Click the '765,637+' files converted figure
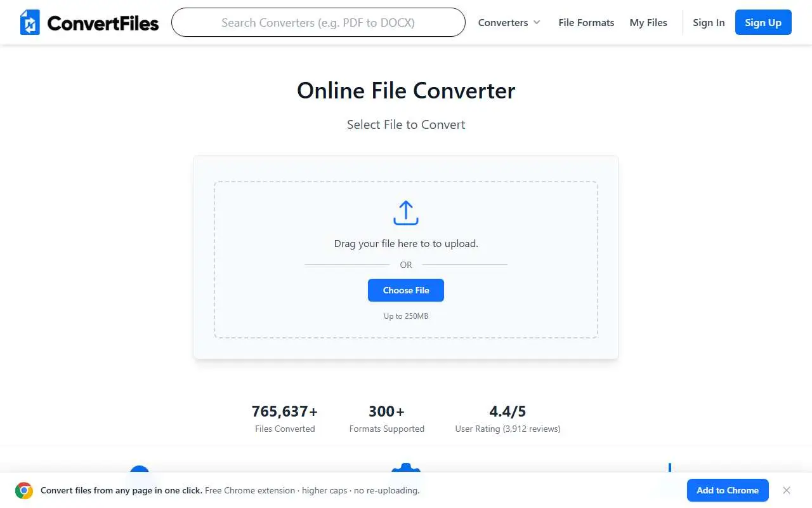 (285, 411)
